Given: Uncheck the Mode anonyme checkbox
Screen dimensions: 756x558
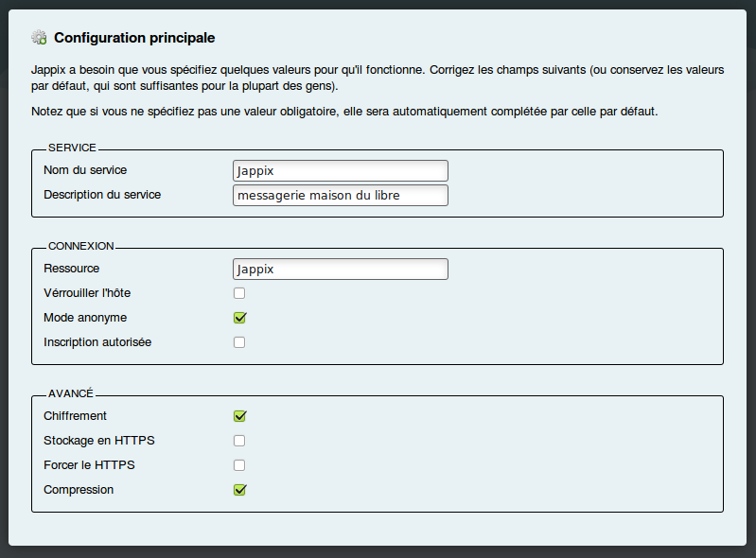Looking at the screenshot, I should point(239,318).
